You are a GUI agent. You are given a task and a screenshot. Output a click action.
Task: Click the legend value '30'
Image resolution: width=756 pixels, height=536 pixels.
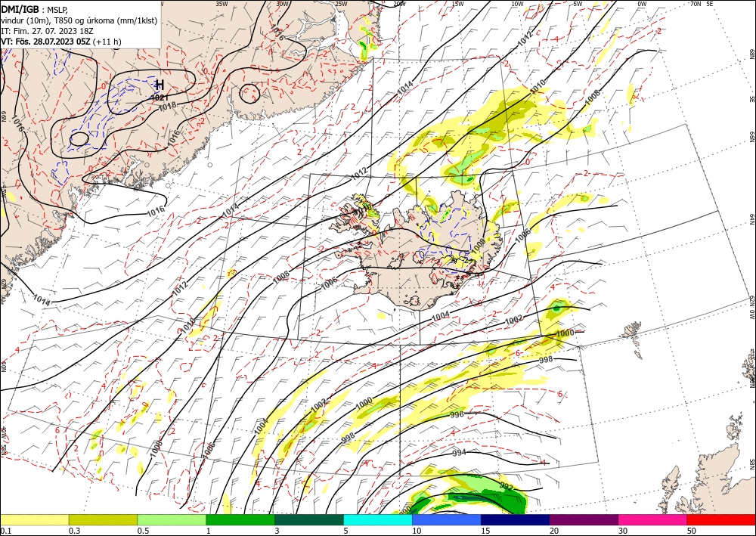coord(623,531)
